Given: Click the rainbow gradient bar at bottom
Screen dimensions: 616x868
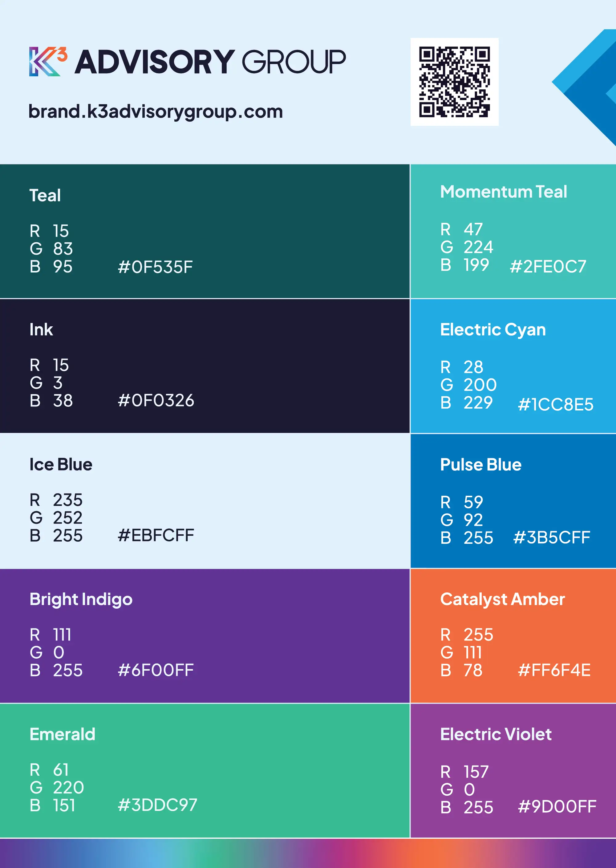Looking at the screenshot, I should (308, 853).
